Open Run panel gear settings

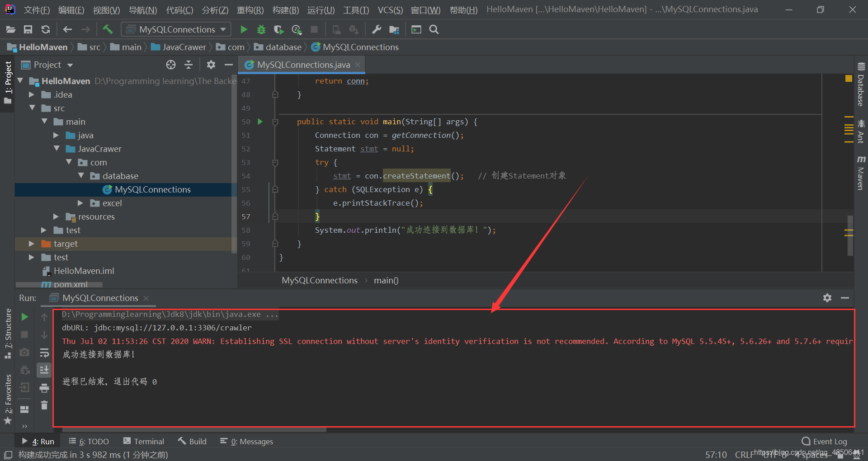(x=827, y=298)
